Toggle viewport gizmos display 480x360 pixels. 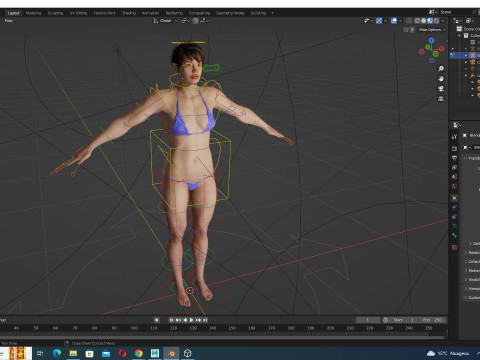coord(379,21)
